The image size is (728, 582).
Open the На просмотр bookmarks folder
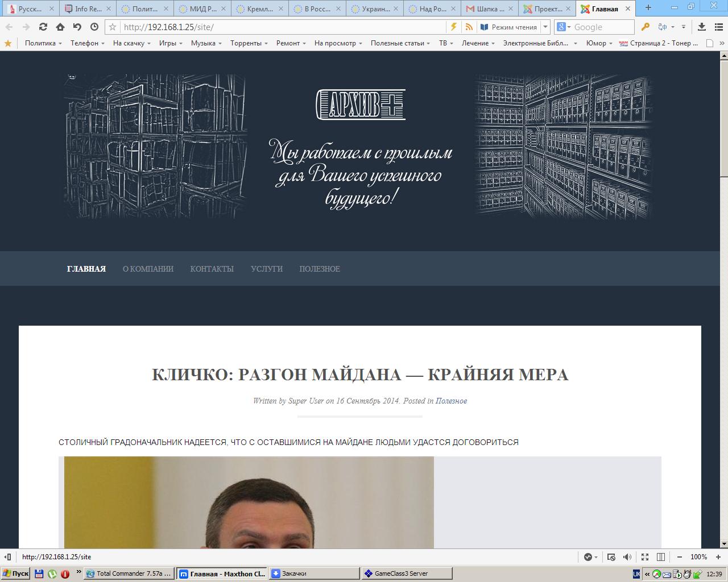[338, 43]
